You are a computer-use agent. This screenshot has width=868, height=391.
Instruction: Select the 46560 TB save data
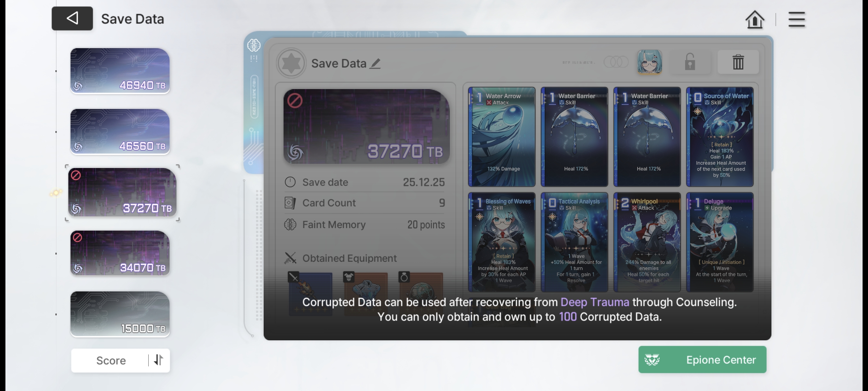[x=120, y=132]
